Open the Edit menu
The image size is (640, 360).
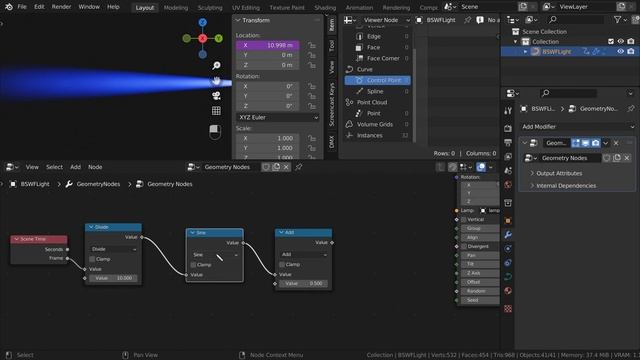pos(39,7)
